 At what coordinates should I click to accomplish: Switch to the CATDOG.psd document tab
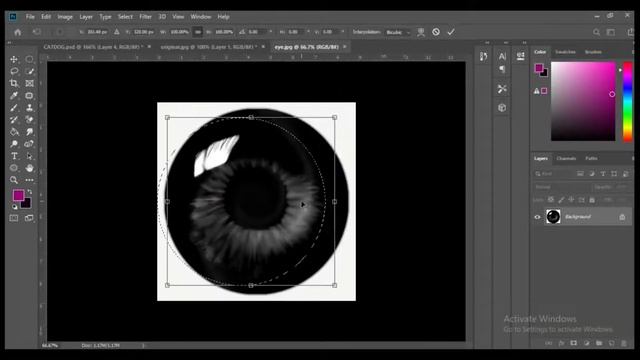(x=93, y=47)
